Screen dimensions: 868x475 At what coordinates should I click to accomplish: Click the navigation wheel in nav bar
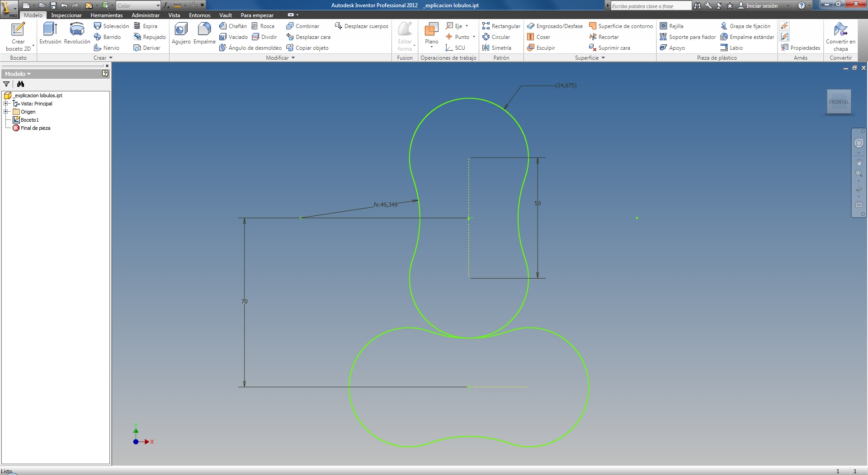coord(859,143)
